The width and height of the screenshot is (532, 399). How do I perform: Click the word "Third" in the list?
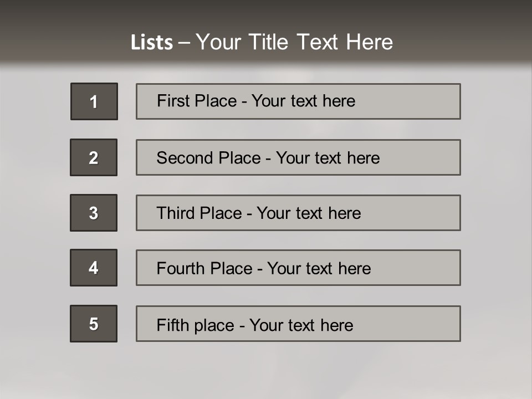pos(176,213)
